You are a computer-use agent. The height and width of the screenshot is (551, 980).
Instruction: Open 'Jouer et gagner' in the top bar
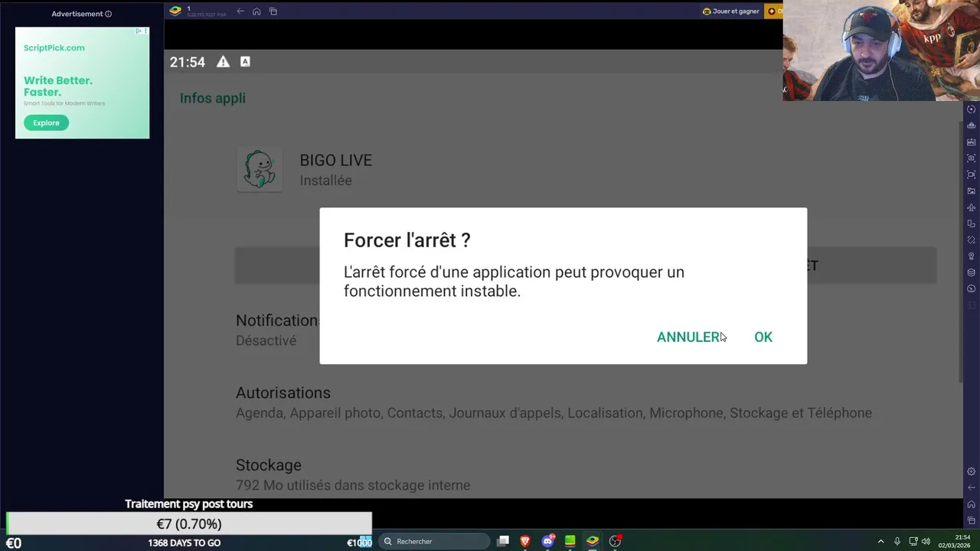click(x=731, y=11)
